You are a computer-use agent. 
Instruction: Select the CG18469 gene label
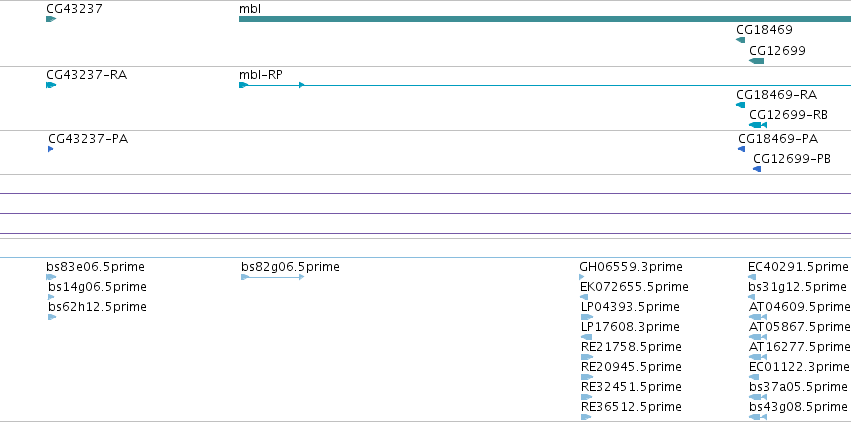coord(764,29)
